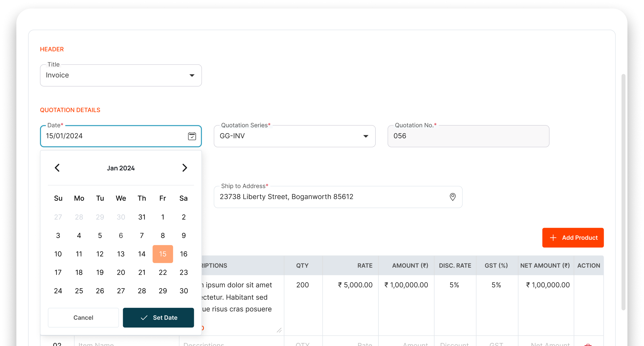
Task: Select greyed-out date 28 in first row
Action: pyautogui.click(x=79, y=217)
